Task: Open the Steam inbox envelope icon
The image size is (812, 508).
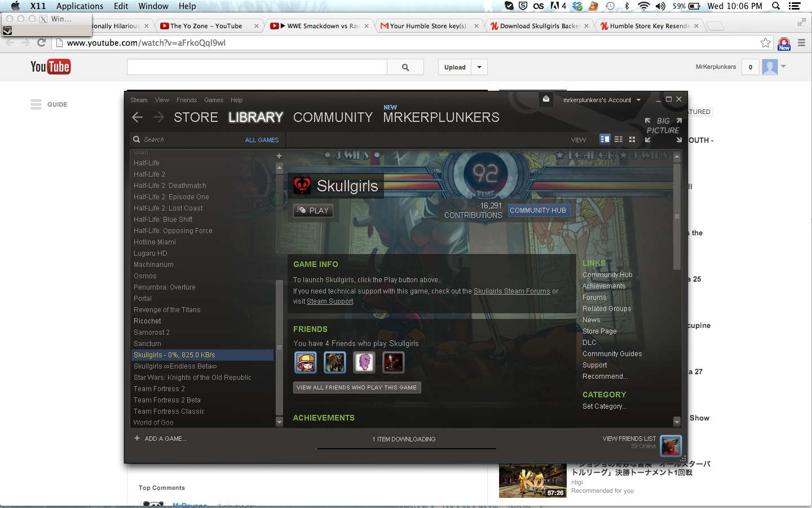Action: pos(546,99)
